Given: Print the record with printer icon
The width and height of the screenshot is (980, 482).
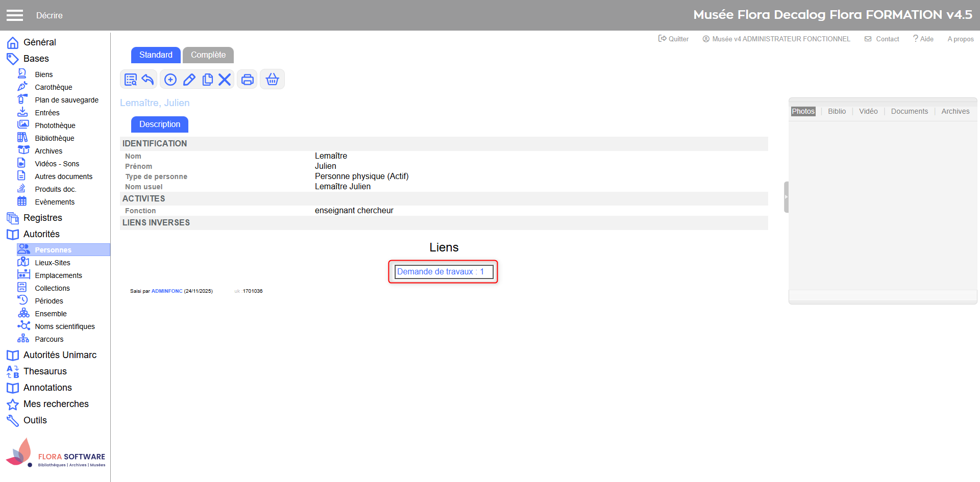Looking at the screenshot, I should pyautogui.click(x=248, y=80).
